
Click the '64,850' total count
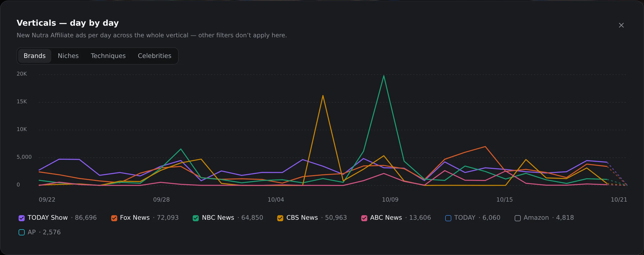[252, 217]
